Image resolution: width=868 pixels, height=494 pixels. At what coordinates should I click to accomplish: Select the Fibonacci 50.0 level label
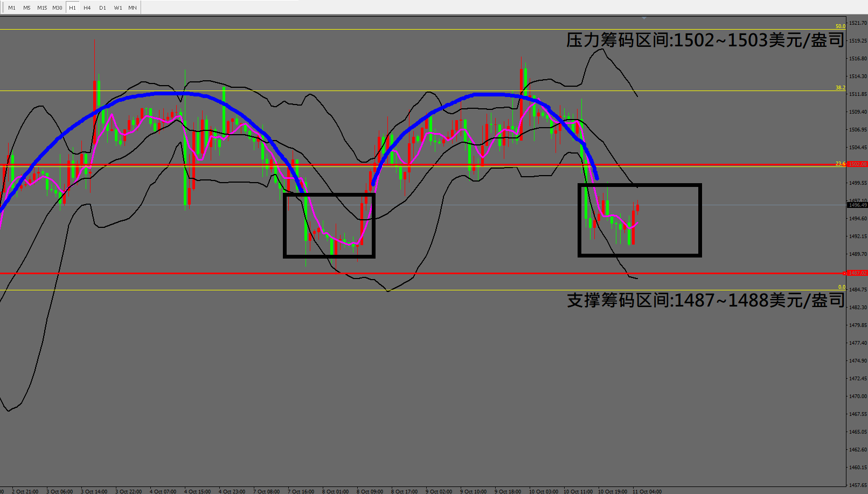[840, 26]
